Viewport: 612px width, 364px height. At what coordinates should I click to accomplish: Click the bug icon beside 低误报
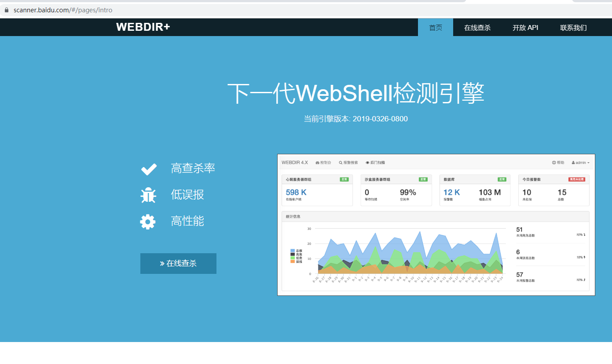(x=148, y=195)
